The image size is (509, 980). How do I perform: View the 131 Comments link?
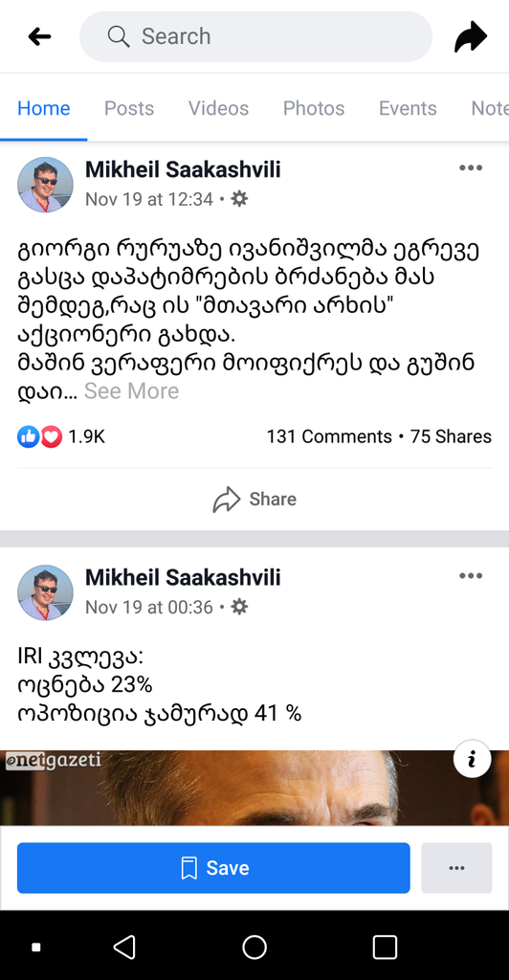329,436
